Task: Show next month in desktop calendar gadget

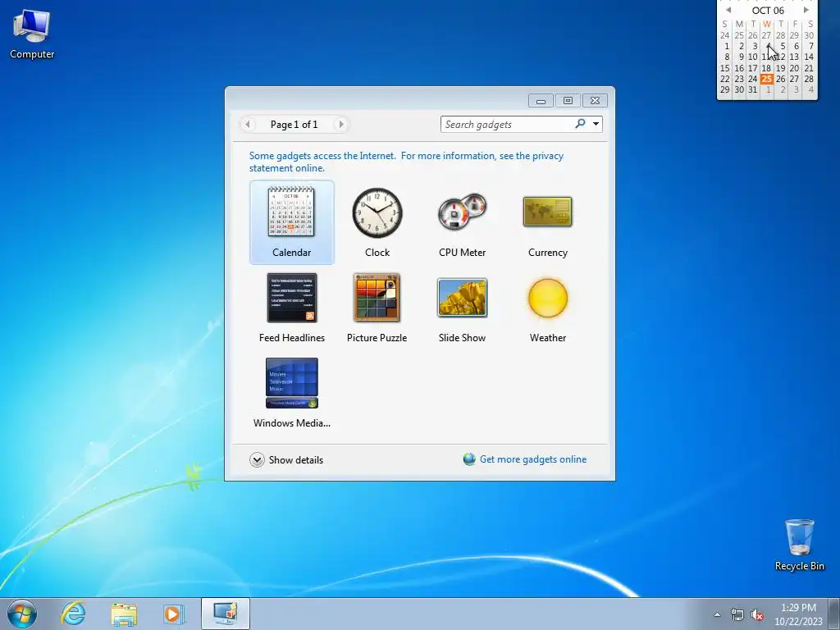Action: tap(806, 10)
